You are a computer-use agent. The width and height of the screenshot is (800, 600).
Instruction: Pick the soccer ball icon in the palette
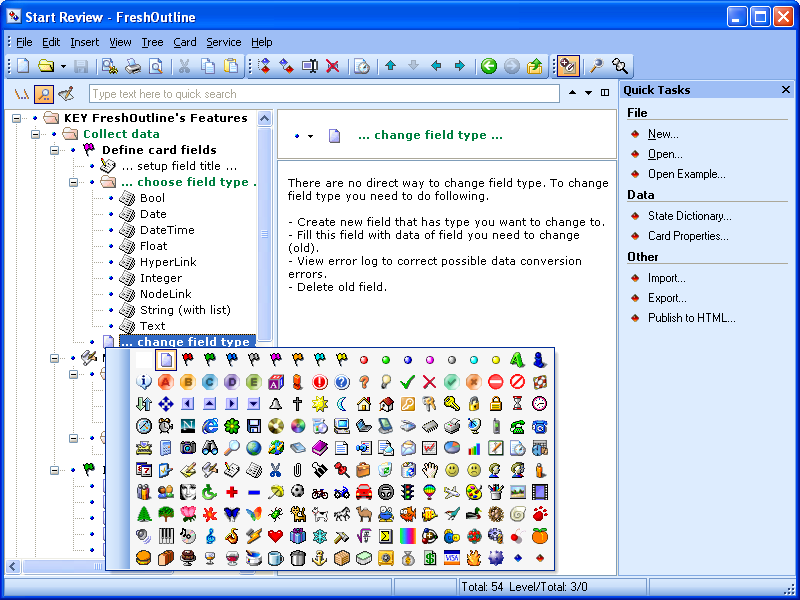297,492
